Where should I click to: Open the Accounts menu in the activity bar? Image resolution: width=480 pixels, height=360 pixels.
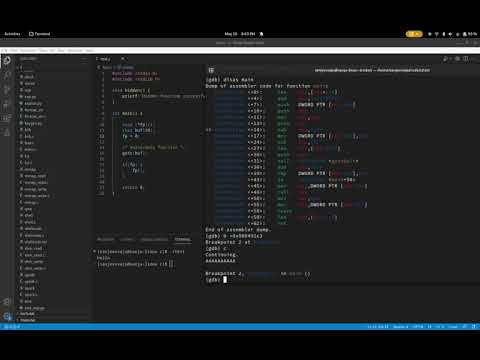coord(7,302)
